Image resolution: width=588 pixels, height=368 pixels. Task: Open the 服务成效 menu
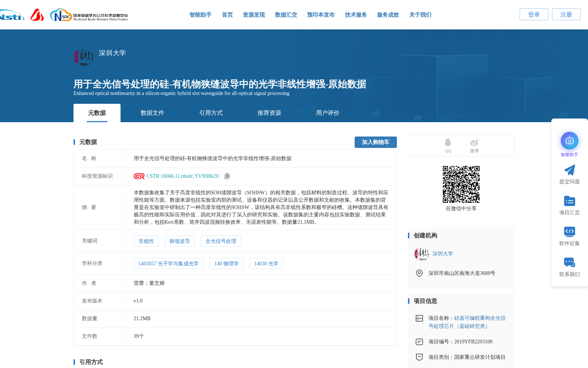pyautogui.click(x=388, y=15)
